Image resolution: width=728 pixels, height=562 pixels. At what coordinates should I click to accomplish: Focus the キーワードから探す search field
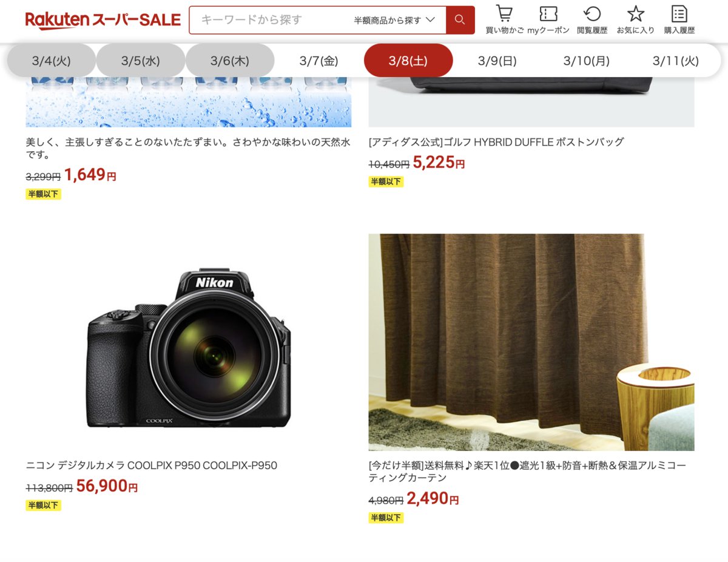point(269,20)
